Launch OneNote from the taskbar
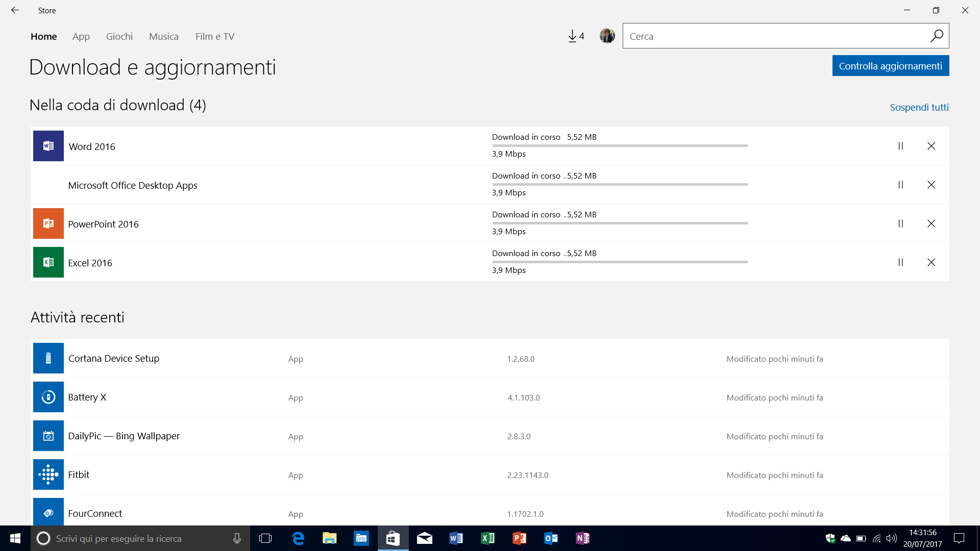 (583, 538)
